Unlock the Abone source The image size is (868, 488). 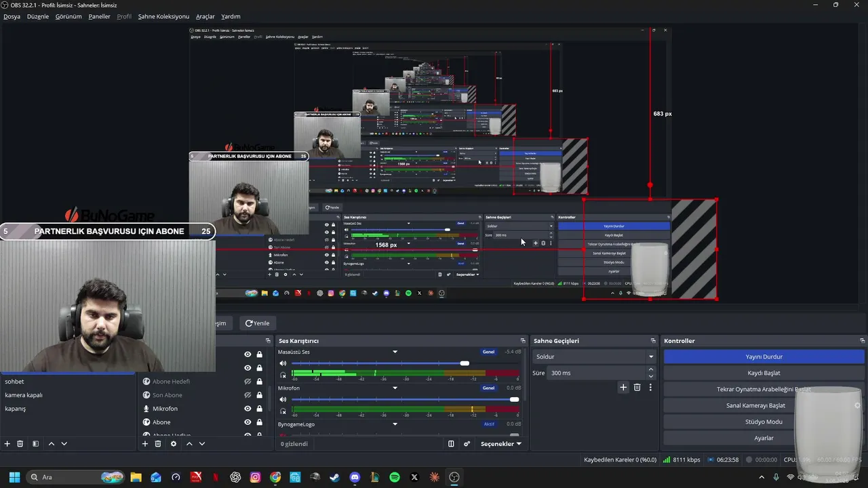pyautogui.click(x=259, y=422)
